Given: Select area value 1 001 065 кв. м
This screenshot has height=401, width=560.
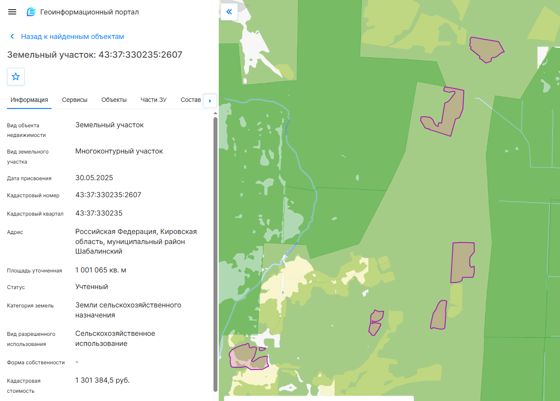Looking at the screenshot, I should click(101, 270).
